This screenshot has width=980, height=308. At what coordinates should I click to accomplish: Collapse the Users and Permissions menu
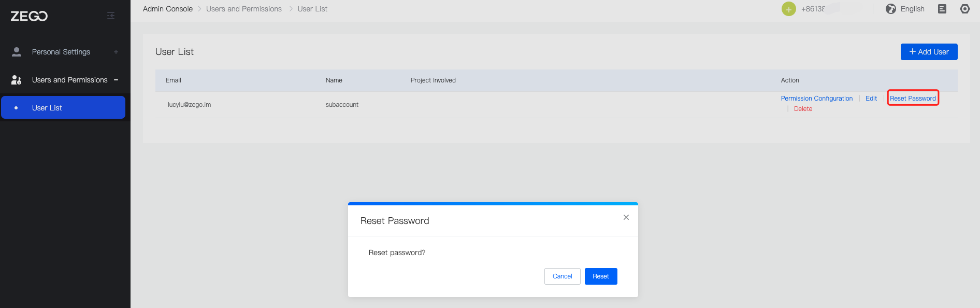(116, 80)
